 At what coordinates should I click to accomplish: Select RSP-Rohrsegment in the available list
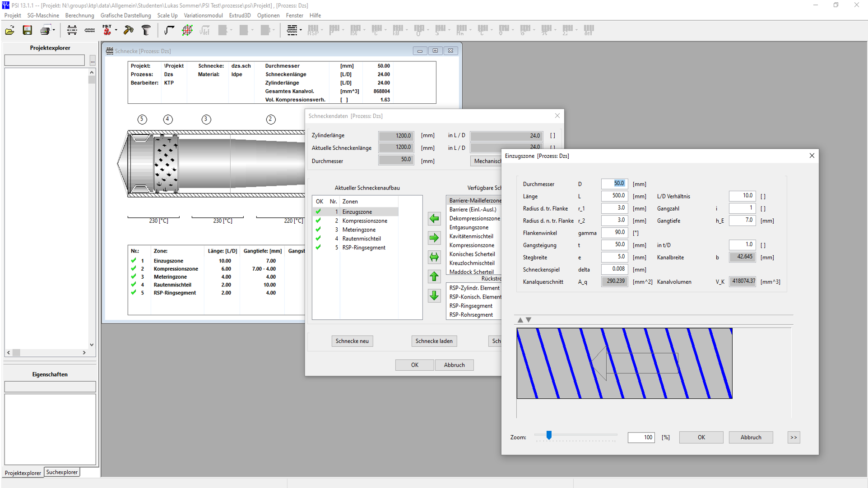point(471,315)
